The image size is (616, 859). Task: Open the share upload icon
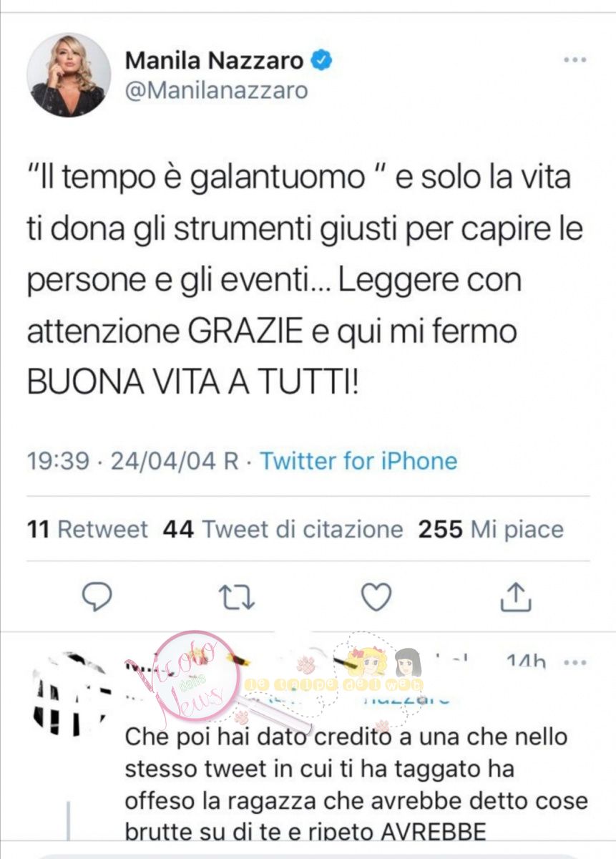(x=516, y=596)
